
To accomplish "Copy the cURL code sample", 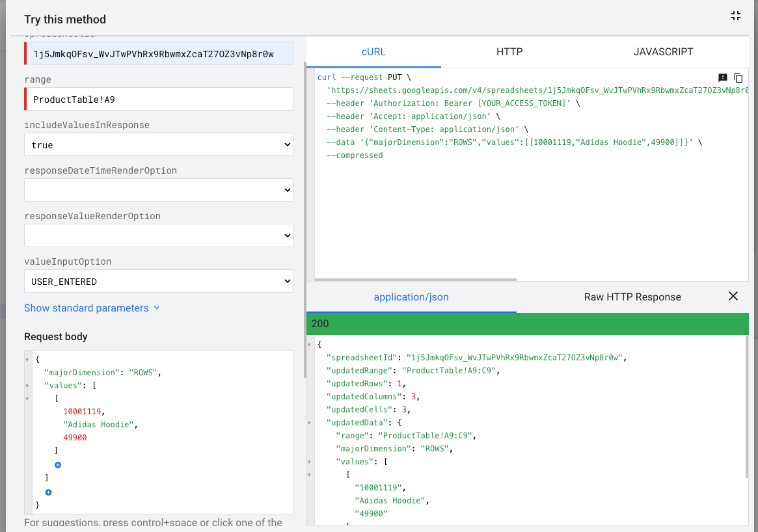I will (x=738, y=78).
